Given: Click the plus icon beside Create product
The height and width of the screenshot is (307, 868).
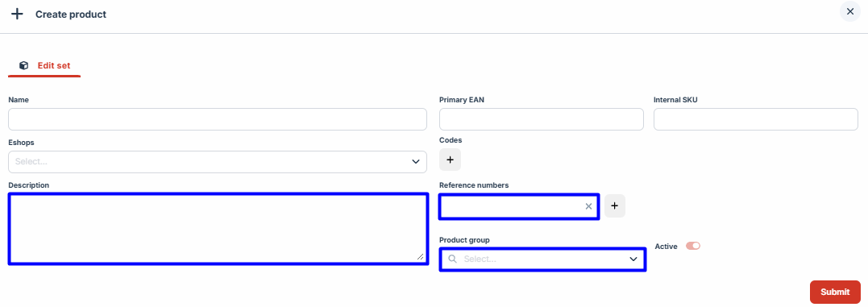Looking at the screenshot, I should [17, 14].
